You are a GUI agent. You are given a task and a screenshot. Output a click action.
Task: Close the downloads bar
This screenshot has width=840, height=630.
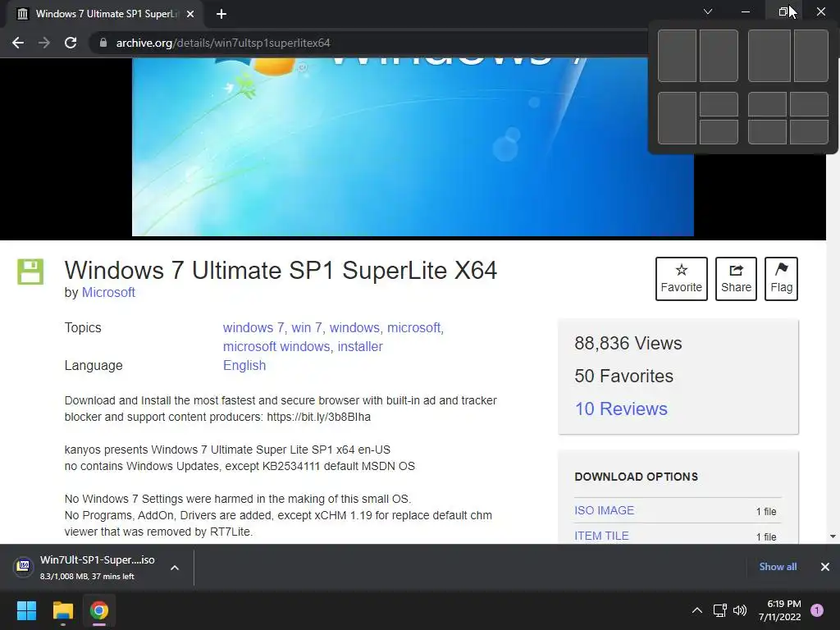(825, 567)
